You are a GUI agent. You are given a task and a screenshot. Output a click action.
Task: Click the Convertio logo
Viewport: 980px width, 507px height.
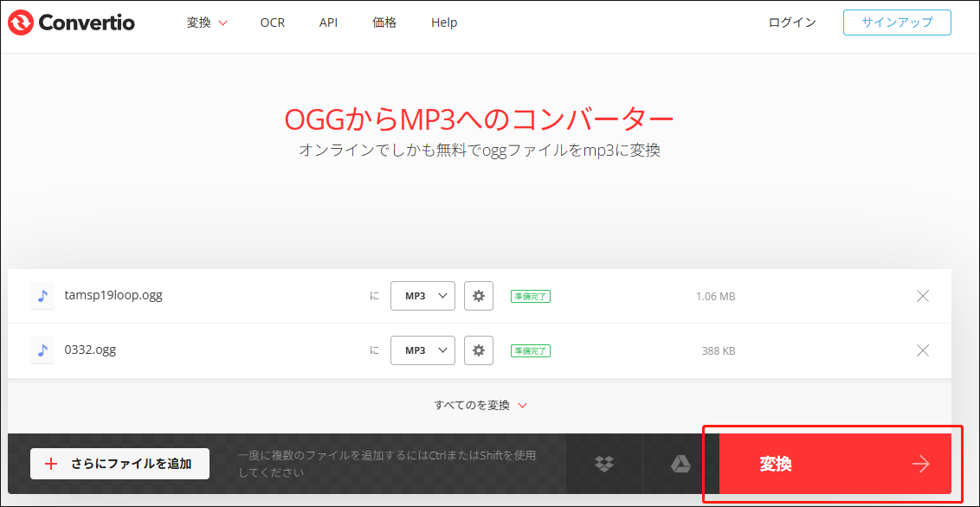tap(71, 23)
